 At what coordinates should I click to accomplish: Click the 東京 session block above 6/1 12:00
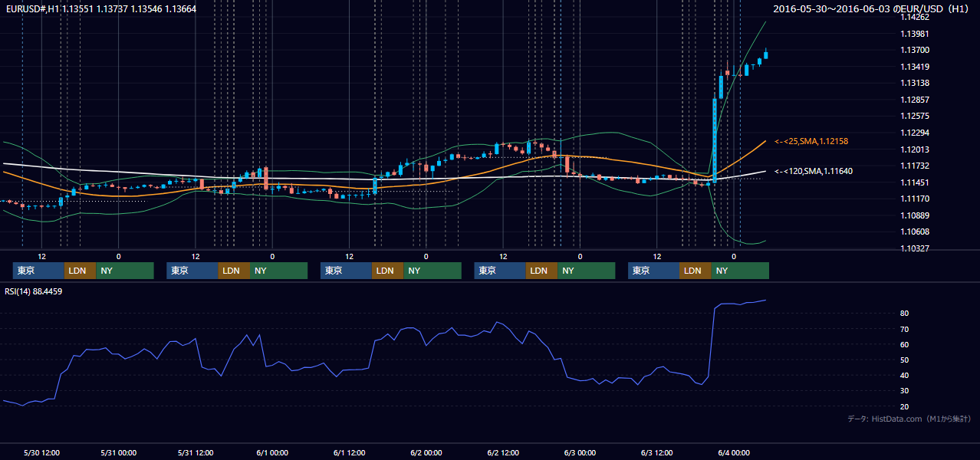(347, 271)
